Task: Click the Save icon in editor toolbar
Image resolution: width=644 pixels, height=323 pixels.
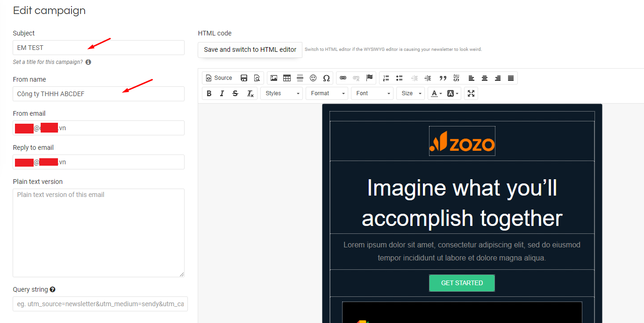Action: point(243,78)
